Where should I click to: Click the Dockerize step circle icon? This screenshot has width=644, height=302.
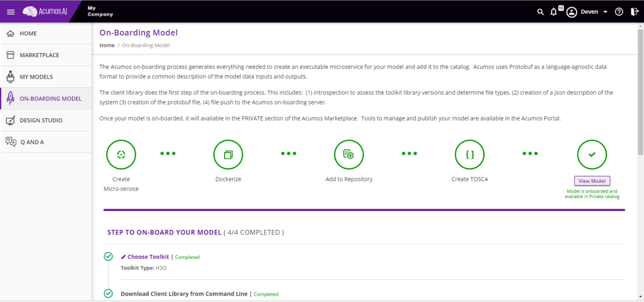tap(228, 154)
